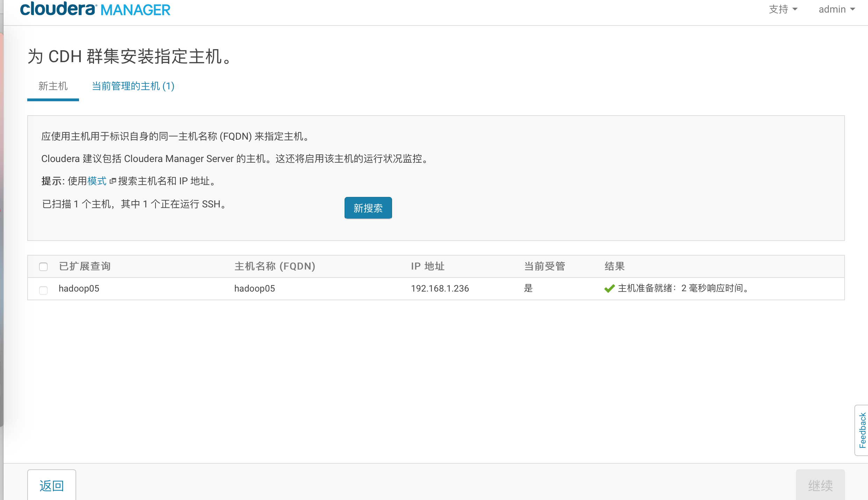
Task: Click the 主机准备就绪 result text
Action: [684, 288]
